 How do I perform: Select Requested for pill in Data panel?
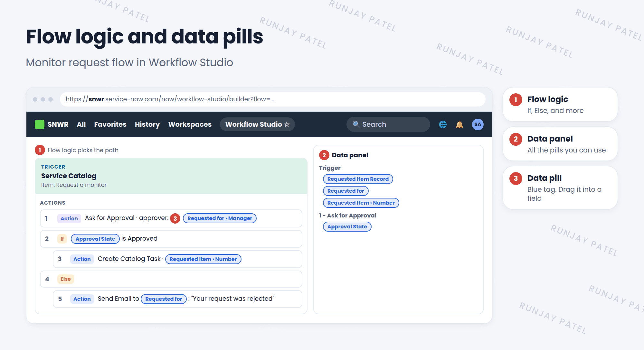click(x=346, y=191)
